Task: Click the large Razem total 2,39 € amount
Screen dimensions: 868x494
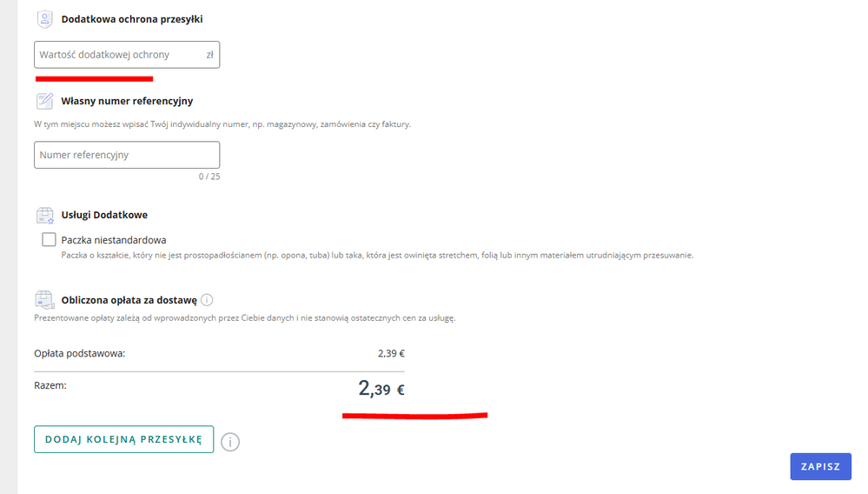Action: [381, 389]
